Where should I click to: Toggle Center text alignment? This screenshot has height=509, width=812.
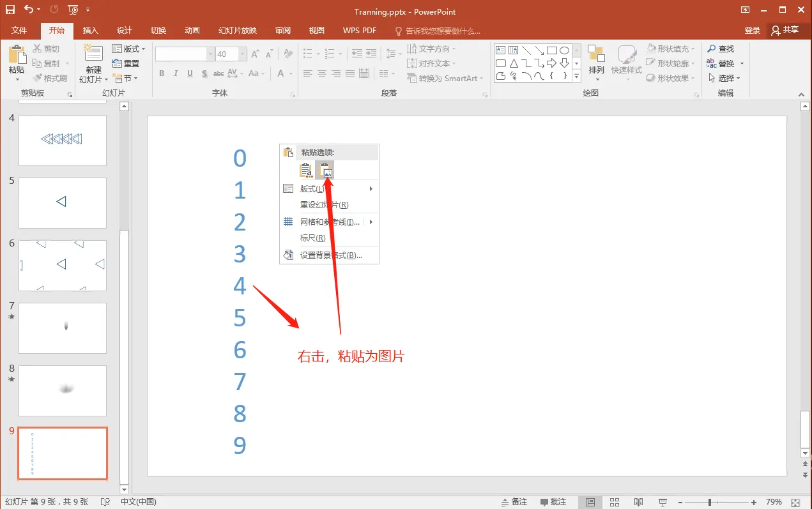coord(321,74)
